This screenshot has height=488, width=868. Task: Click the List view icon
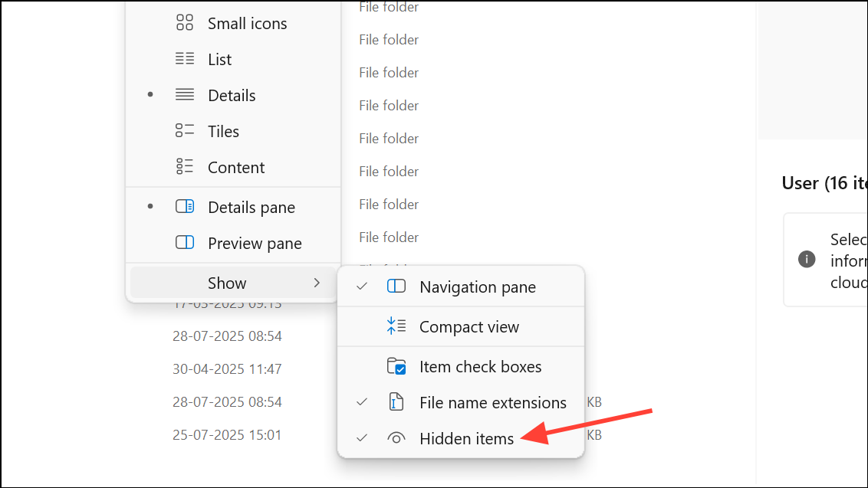tap(184, 59)
